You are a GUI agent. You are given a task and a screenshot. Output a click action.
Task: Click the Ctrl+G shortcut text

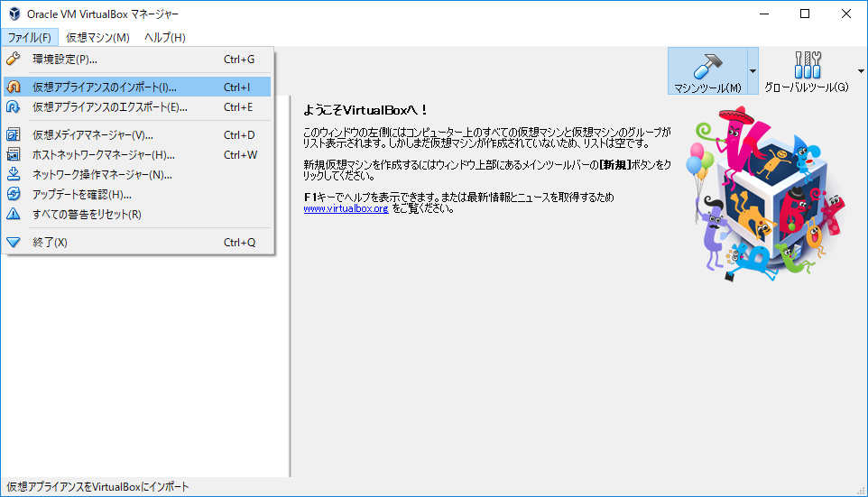coord(239,60)
